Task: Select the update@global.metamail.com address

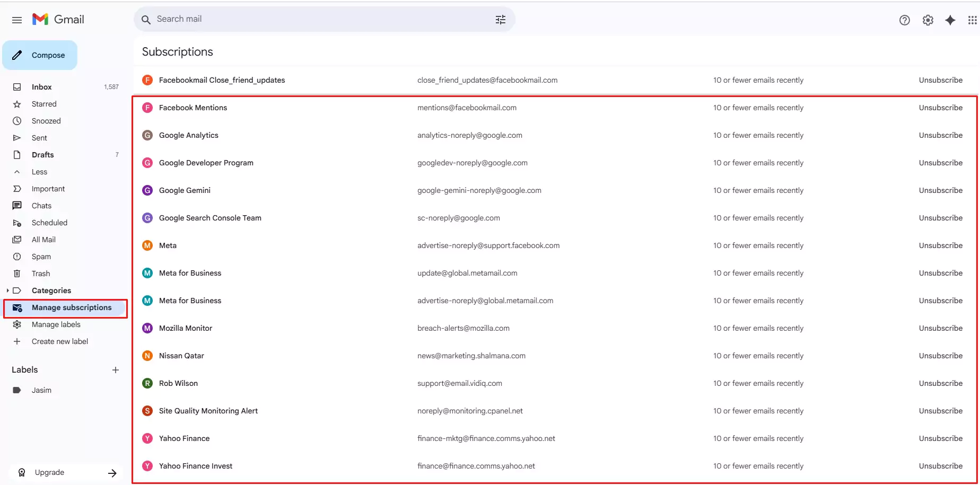Action: (x=467, y=273)
